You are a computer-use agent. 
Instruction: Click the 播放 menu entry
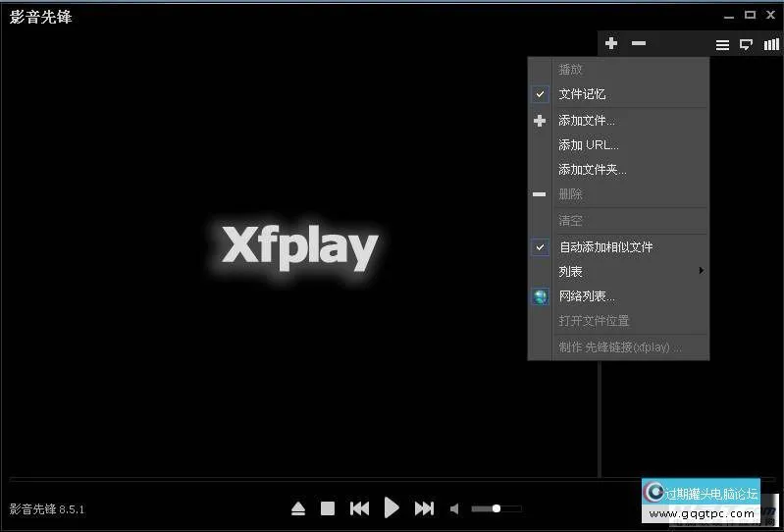click(x=618, y=70)
